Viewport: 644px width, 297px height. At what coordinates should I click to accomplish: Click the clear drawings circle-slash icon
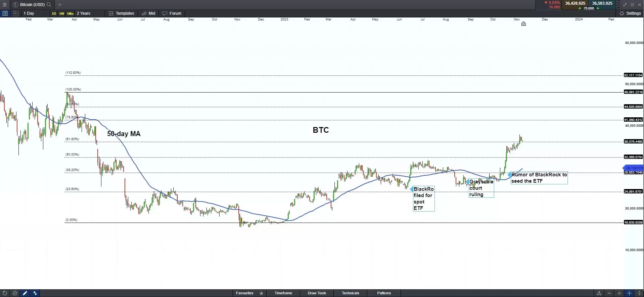click(15, 293)
